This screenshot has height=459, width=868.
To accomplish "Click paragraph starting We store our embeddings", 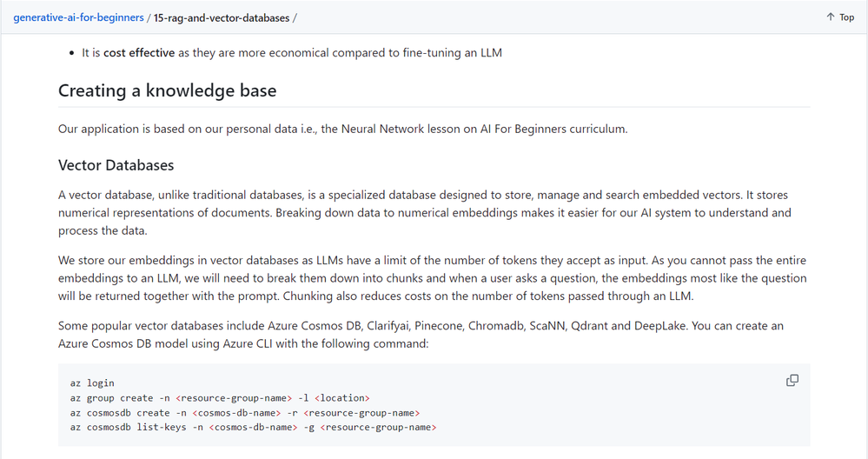I will click(433, 278).
